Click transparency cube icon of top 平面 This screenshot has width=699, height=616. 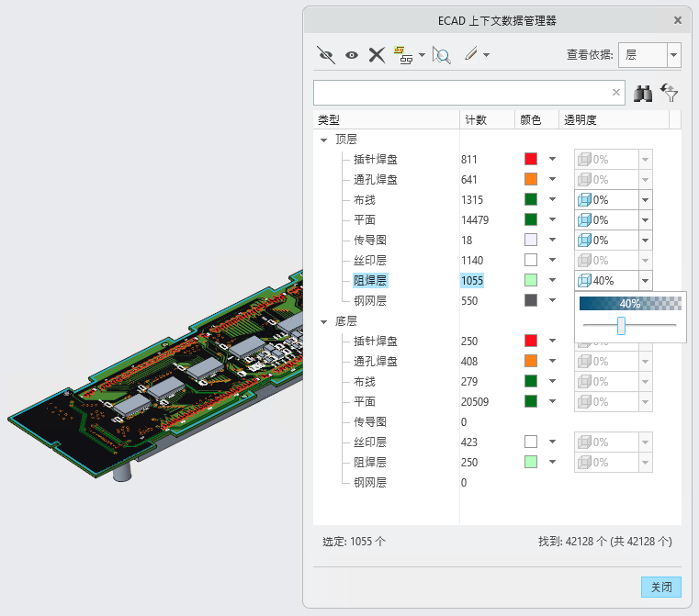click(584, 220)
